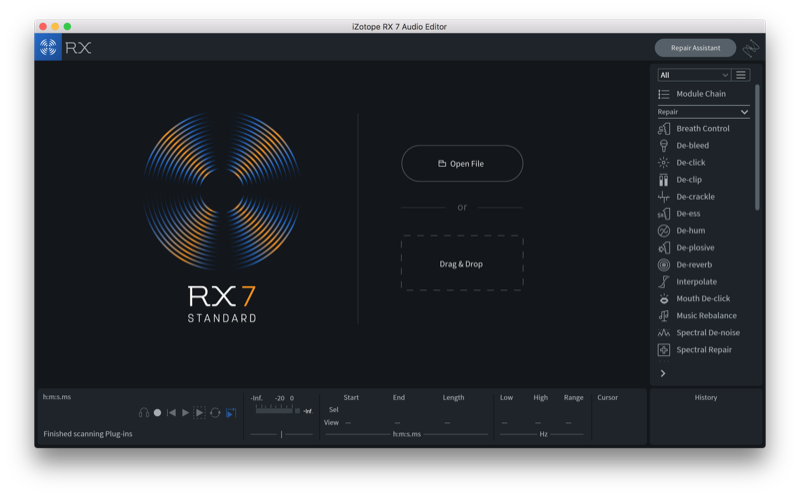Select the Breath Control module icon

663,129
